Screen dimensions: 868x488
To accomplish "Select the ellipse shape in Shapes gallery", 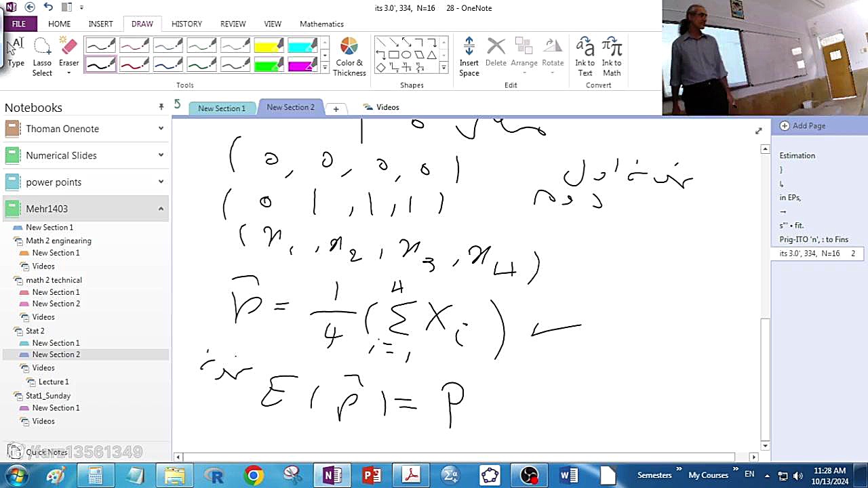I will point(406,55).
